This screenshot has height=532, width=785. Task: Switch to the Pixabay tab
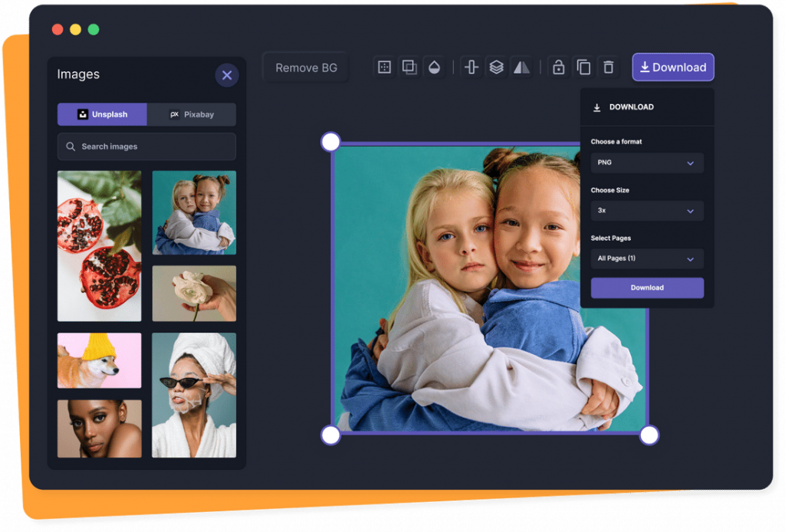tap(190, 113)
